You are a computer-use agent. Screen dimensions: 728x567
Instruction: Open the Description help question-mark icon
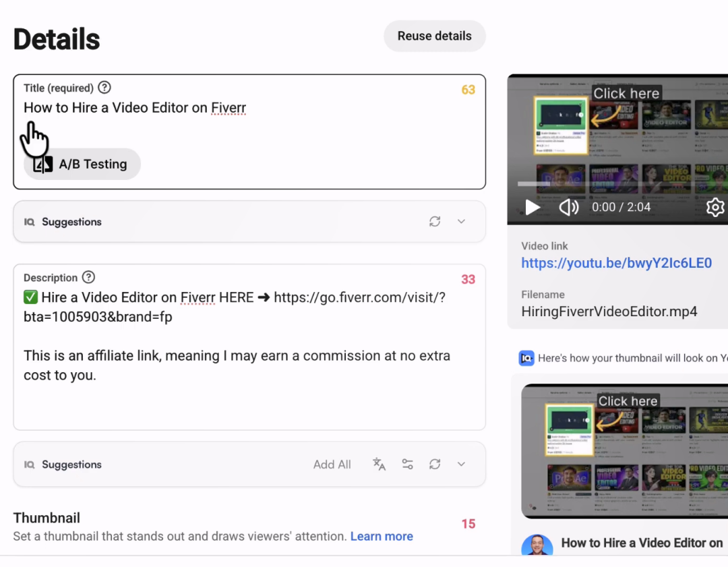[88, 277]
